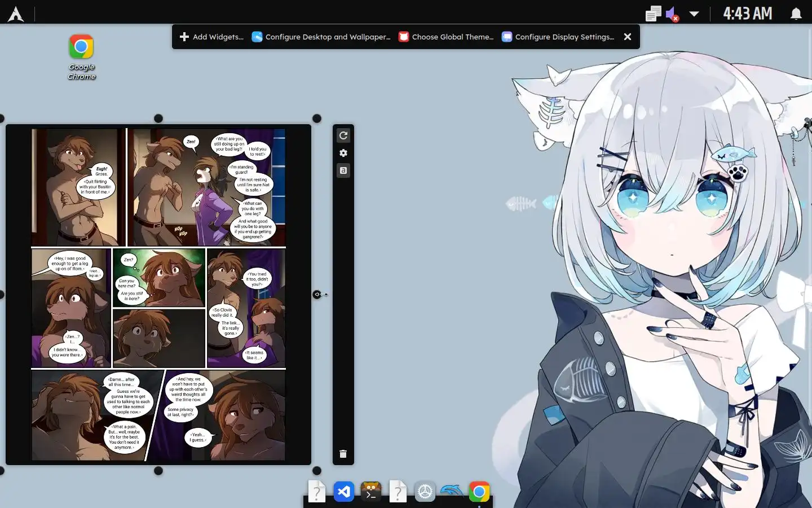The width and height of the screenshot is (812, 508).
Task: Show alternatives for the comic widget
Action: (x=343, y=170)
